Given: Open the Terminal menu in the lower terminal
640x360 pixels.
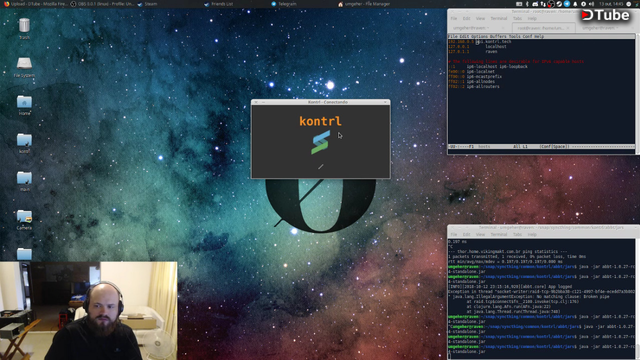Looking at the screenshot, I should pos(498,234).
